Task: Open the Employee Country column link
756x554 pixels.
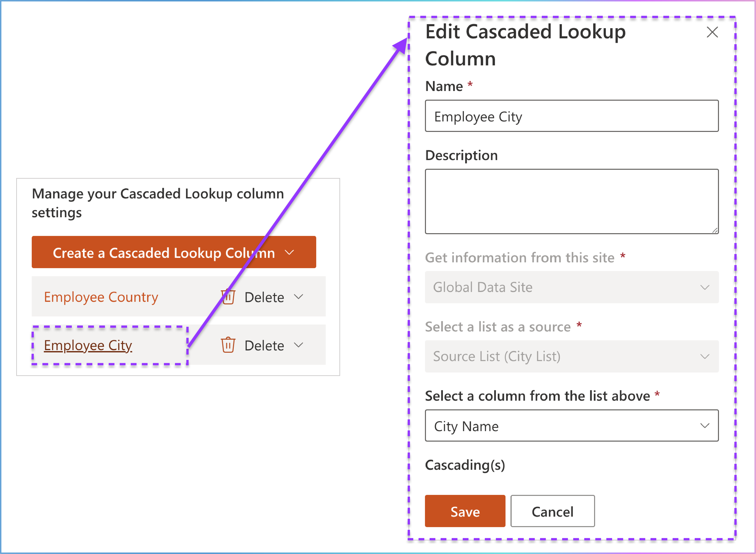Action: click(101, 297)
